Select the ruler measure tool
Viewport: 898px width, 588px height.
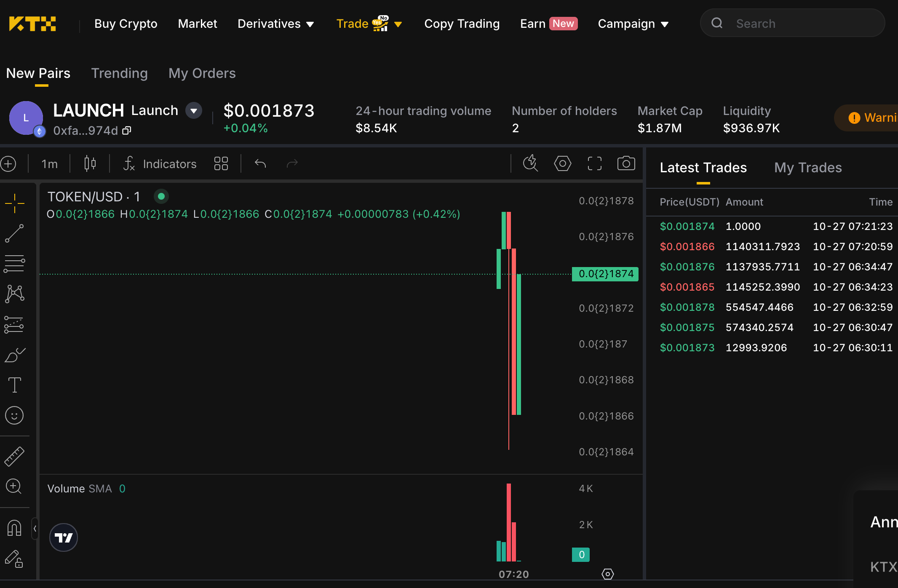(x=14, y=456)
